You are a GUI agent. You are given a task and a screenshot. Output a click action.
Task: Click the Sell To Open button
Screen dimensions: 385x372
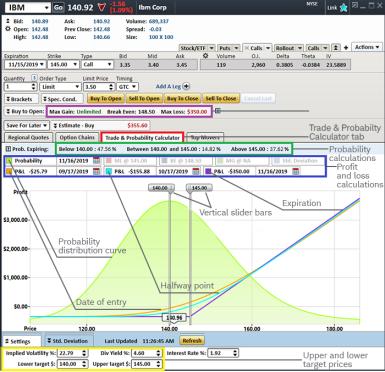pyautogui.click(x=144, y=98)
